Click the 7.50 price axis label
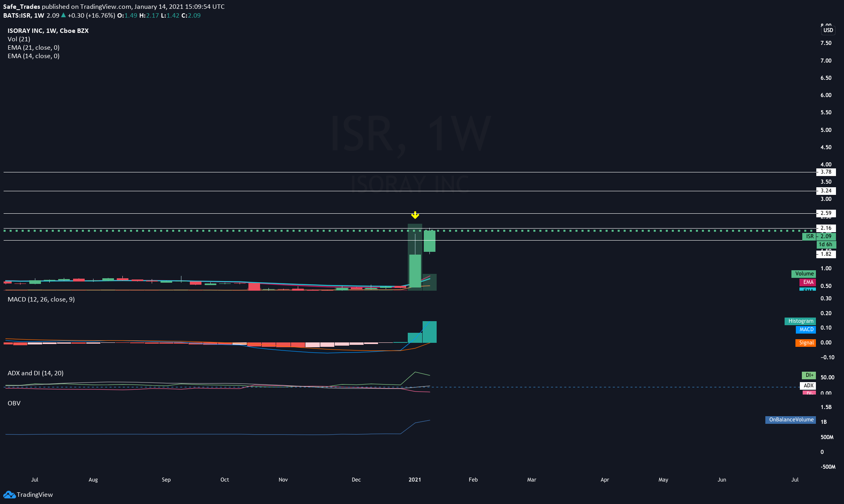The width and height of the screenshot is (844, 504). [x=826, y=43]
